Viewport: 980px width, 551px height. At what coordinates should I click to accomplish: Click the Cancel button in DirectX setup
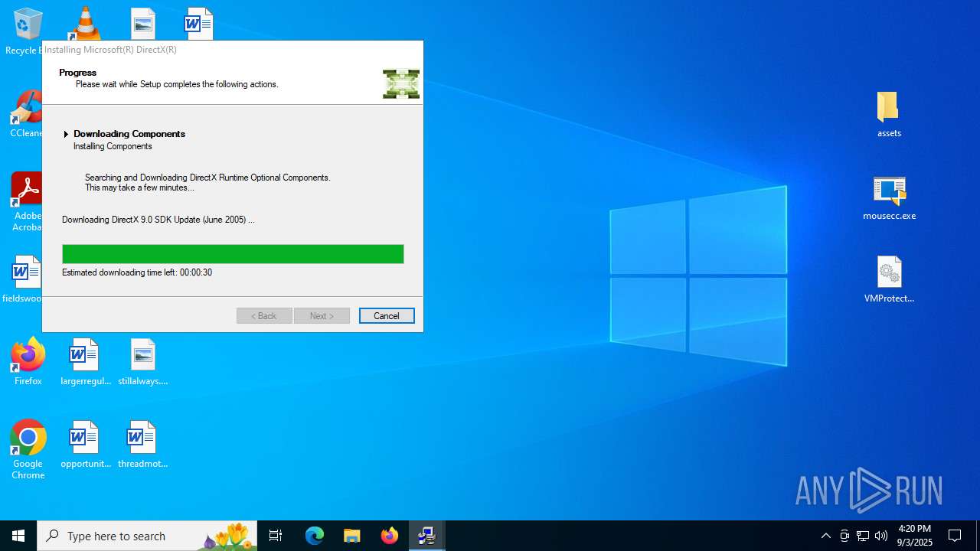[387, 316]
